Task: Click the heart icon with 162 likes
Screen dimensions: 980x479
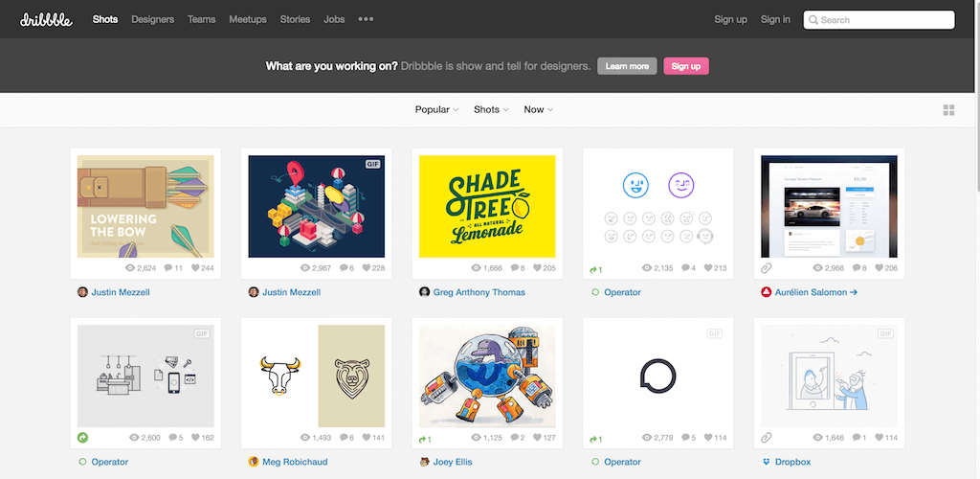Action: click(195, 438)
